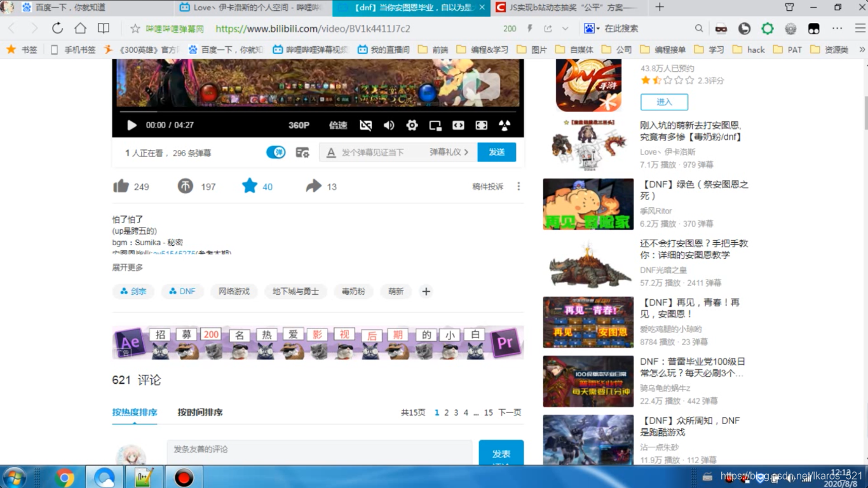868x488 pixels.
Task: Open the 毒奶粉 tag
Action: pyautogui.click(x=353, y=292)
